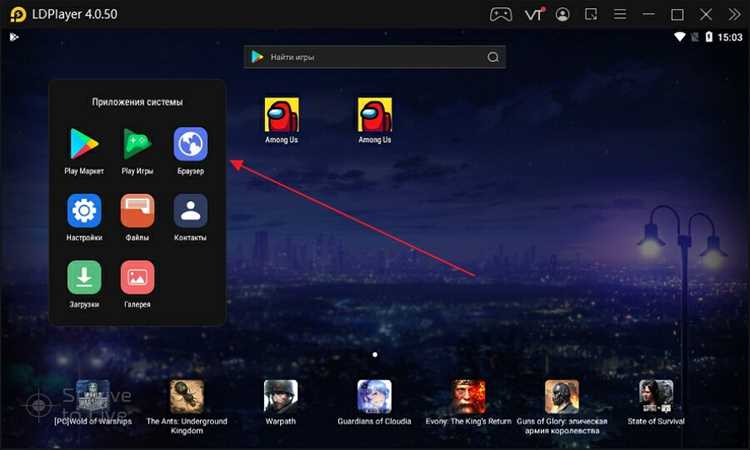
Task: Click the 15:03 clock
Action: (730, 37)
